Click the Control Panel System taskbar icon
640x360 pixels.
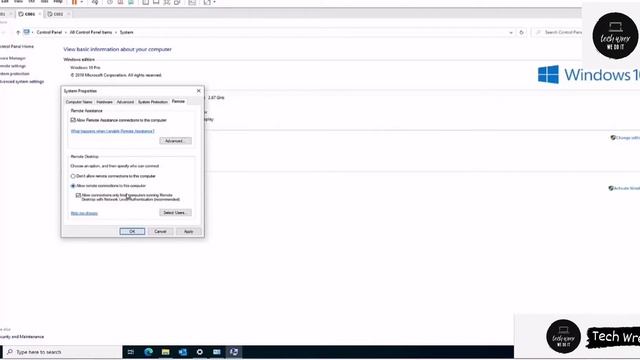coord(234,352)
